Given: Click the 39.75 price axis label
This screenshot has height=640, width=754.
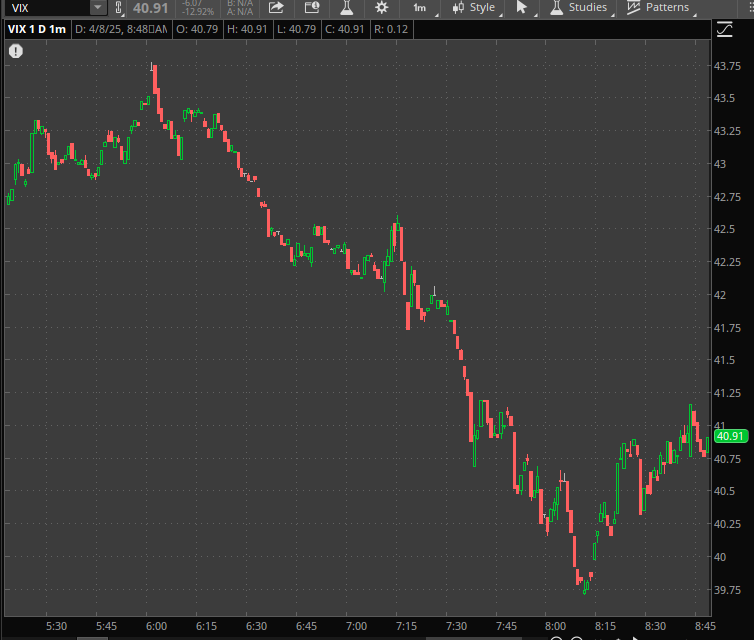Looking at the screenshot, I should tap(727, 590).
